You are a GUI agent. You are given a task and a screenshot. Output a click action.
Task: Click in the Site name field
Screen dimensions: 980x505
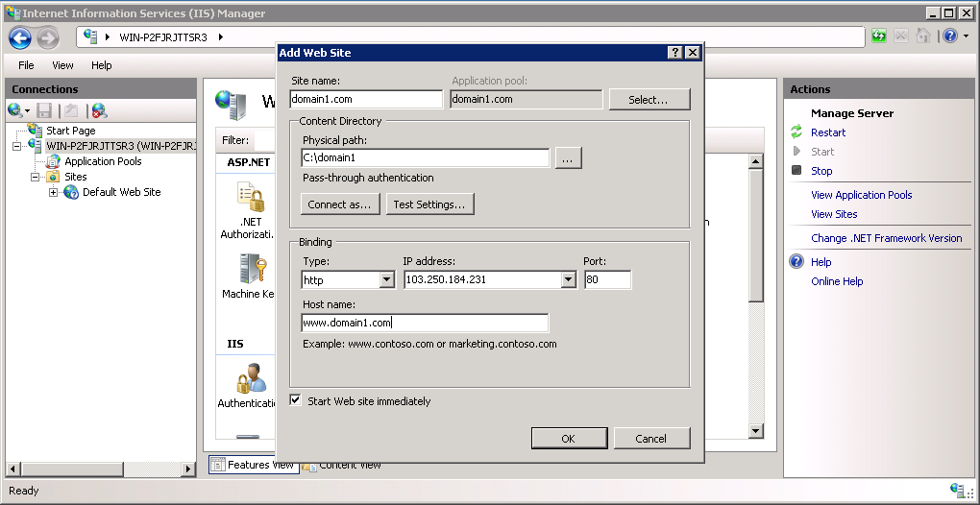366,99
